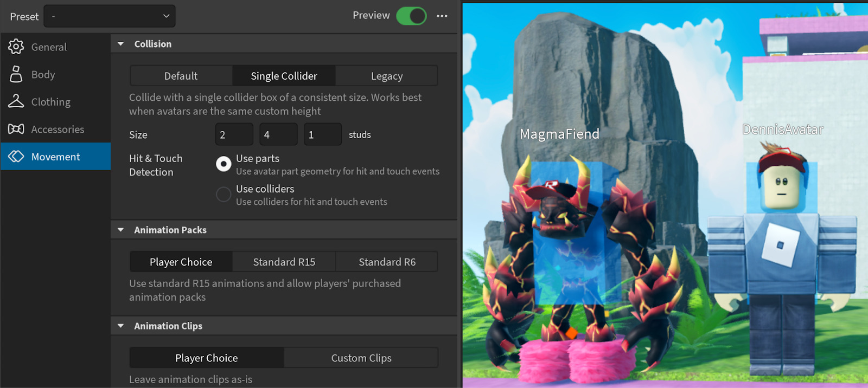The image size is (868, 388).
Task: Open the Clothing tab label
Action: pos(51,102)
